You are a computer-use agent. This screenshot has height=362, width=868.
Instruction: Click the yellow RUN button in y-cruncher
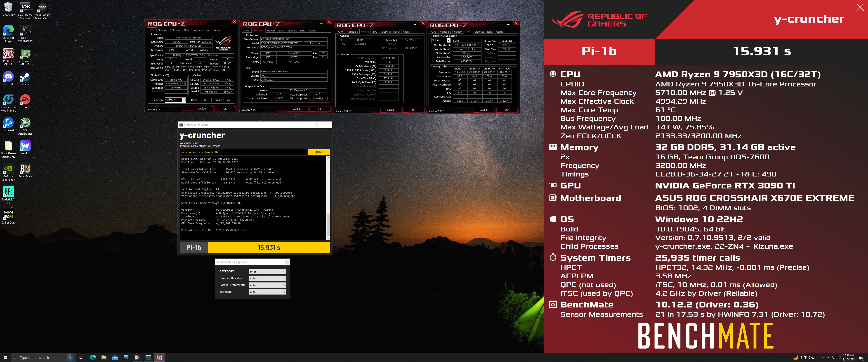[319, 152]
